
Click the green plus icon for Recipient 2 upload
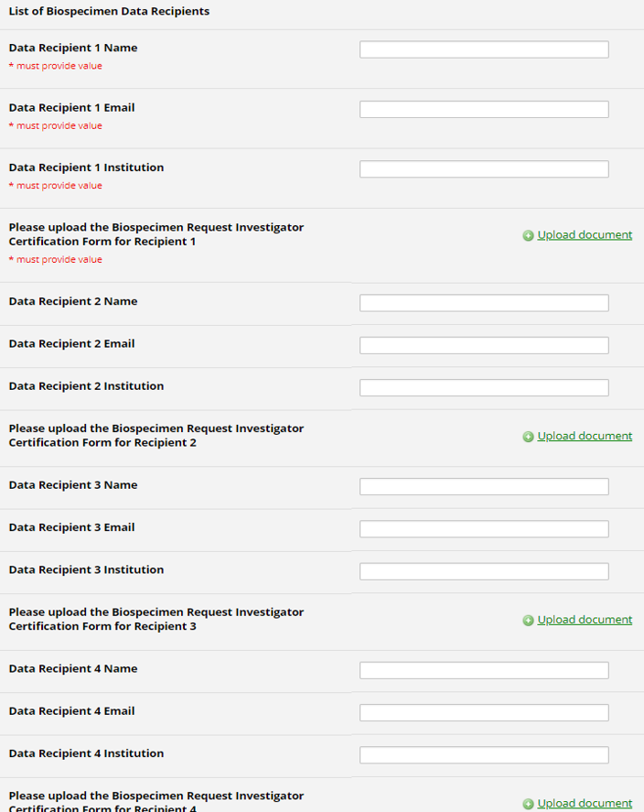point(528,437)
